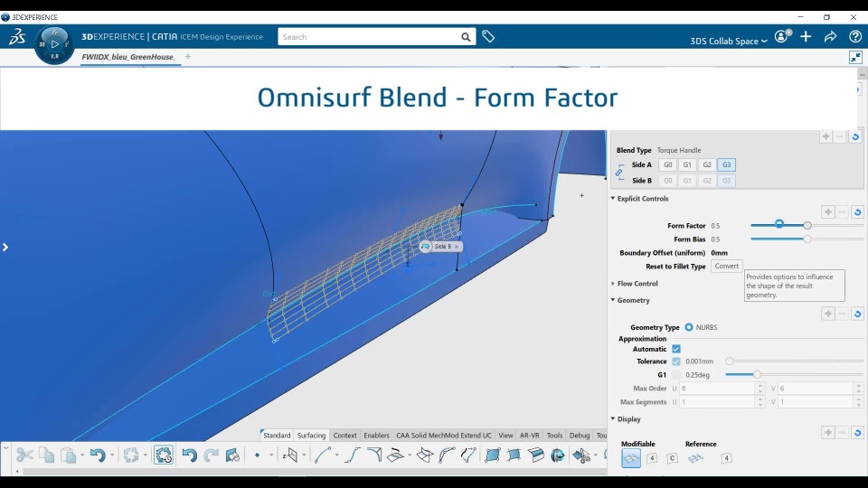Click the highlighted update history icon
The height and width of the screenshot is (488, 868).
click(x=164, y=455)
